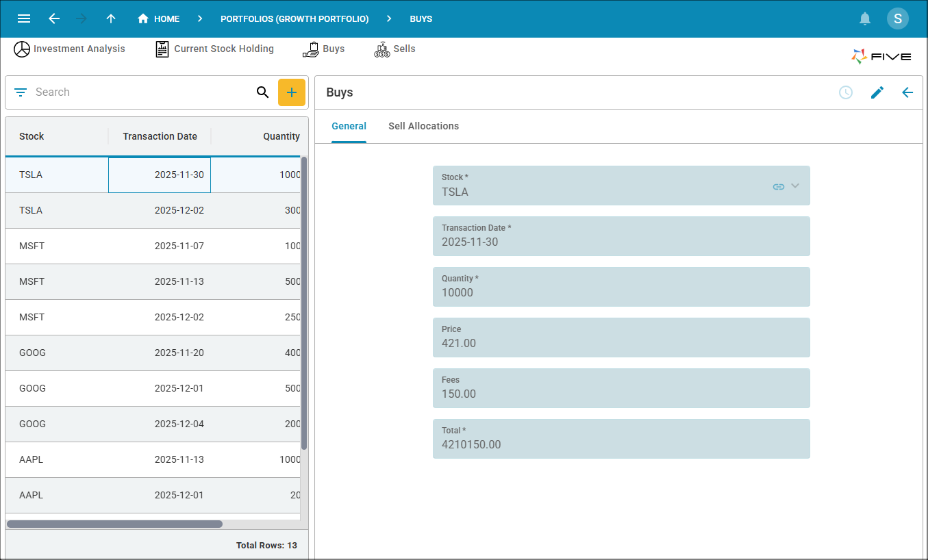Click the Total Rows: 13 footer text
The image size is (928, 560).
point(266,546)
